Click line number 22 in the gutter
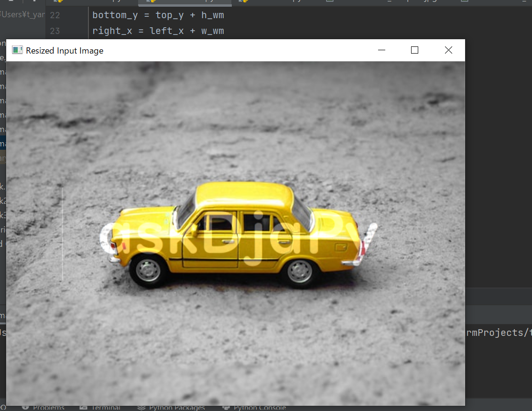 click(55, 15)
